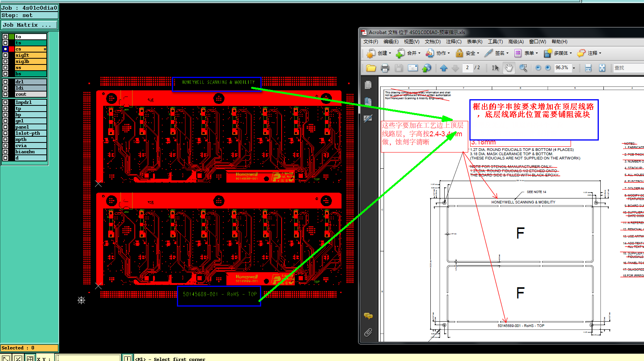This screenshot has height=361, width=644.
Task: Click the Acrobat create PDF icon
Action: click(371, 53)
